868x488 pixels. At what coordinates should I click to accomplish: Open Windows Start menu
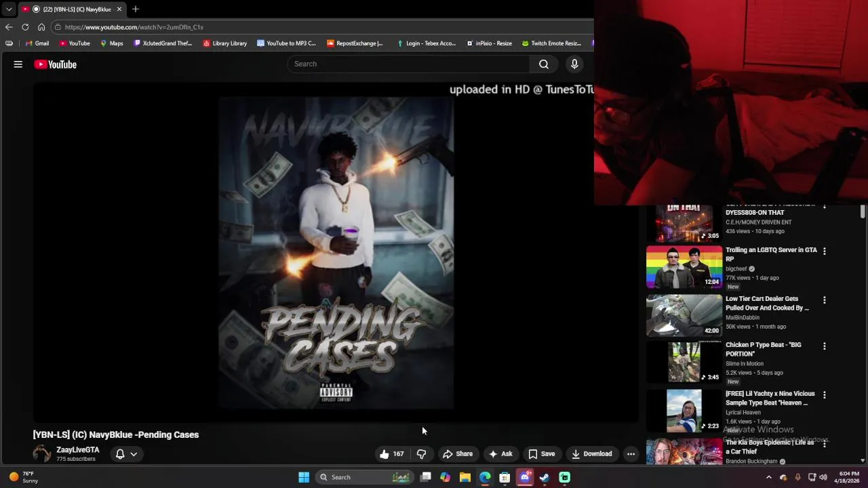[304, 477]
